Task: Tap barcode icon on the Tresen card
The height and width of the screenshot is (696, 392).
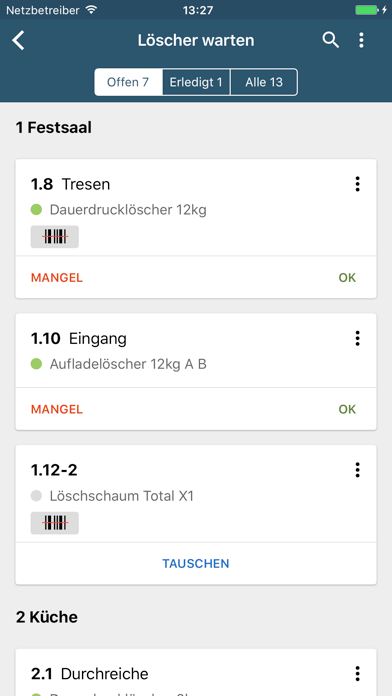Action: [x=55, y=237]
